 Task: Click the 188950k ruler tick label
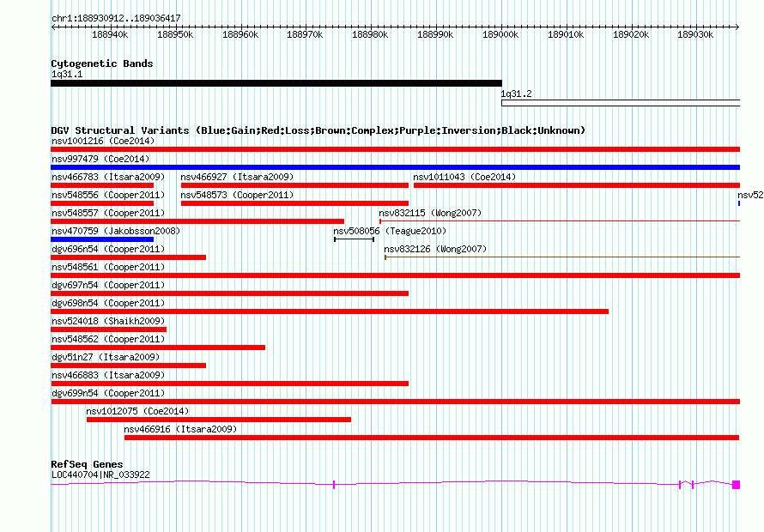175,34
